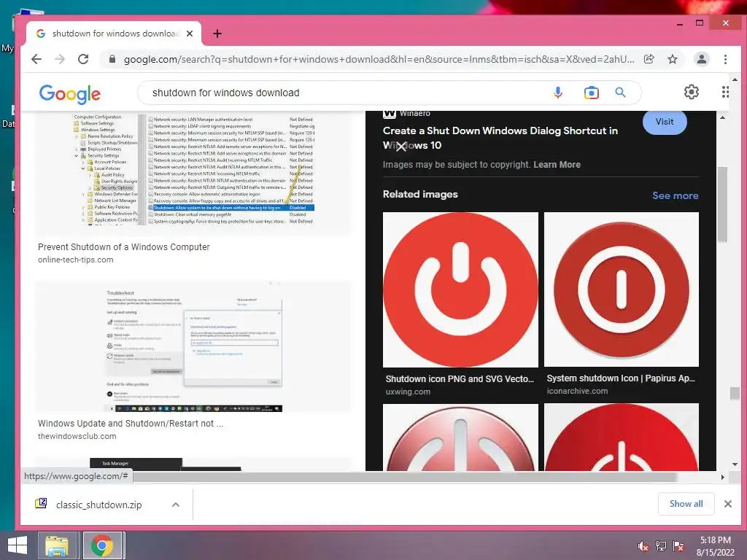The image size is (747, 560).
Task: Click the page scrollbar down arrow
Action: click(735, 464)
